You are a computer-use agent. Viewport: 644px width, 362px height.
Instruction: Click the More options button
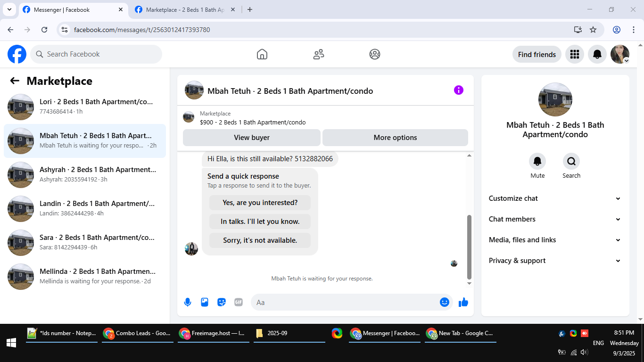[395, 138]
